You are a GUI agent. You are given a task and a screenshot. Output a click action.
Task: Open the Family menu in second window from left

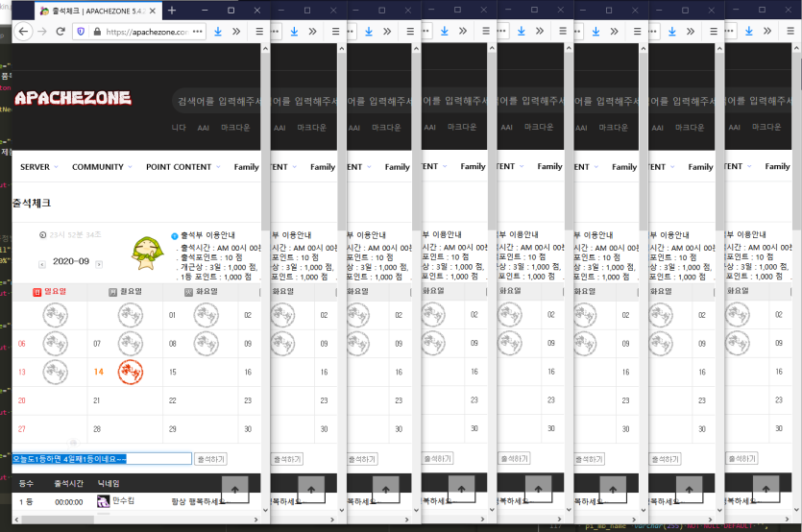[x=323, y=167]
